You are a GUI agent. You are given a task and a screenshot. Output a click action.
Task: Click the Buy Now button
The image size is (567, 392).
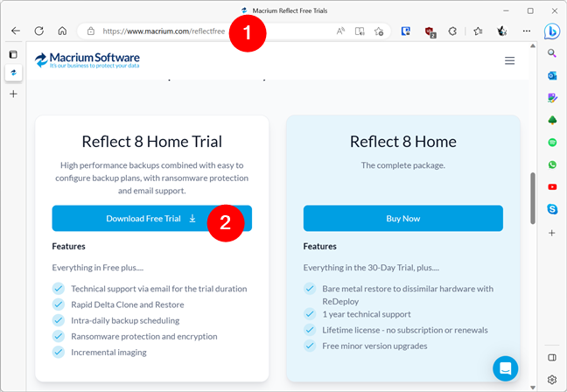[402, 219]
